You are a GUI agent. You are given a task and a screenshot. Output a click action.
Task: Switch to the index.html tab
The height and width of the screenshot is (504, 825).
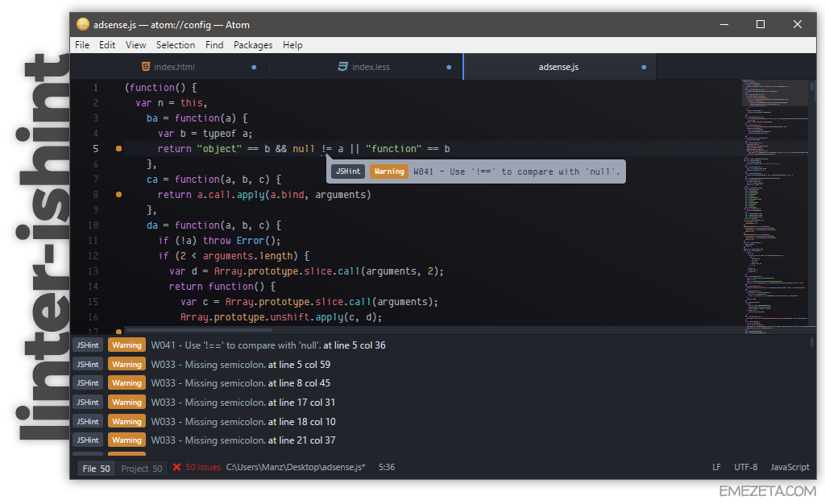click(168, 67)
